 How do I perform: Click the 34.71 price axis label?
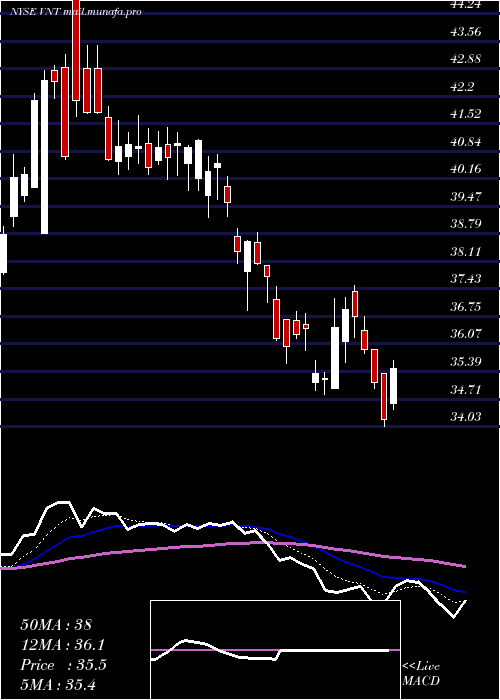[466, 390]
